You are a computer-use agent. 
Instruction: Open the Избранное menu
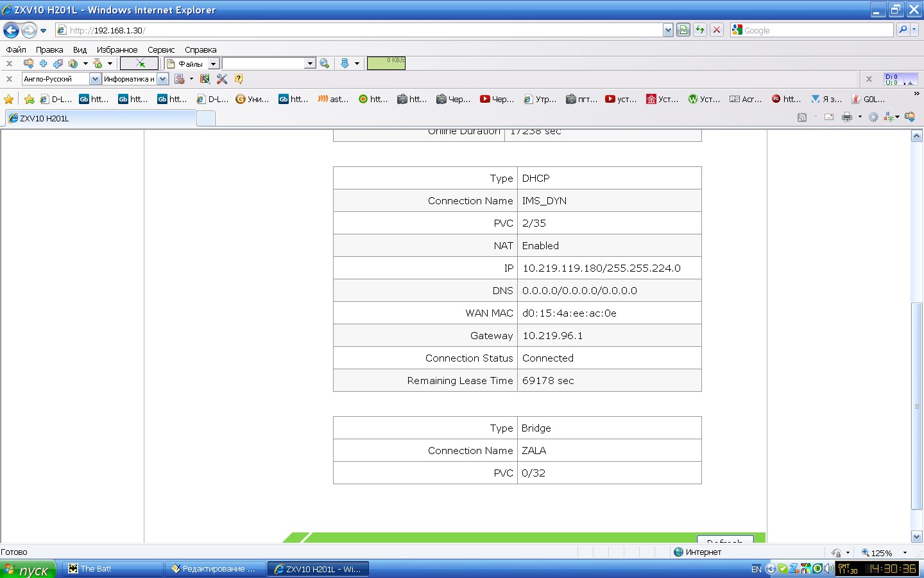point(117,49)
